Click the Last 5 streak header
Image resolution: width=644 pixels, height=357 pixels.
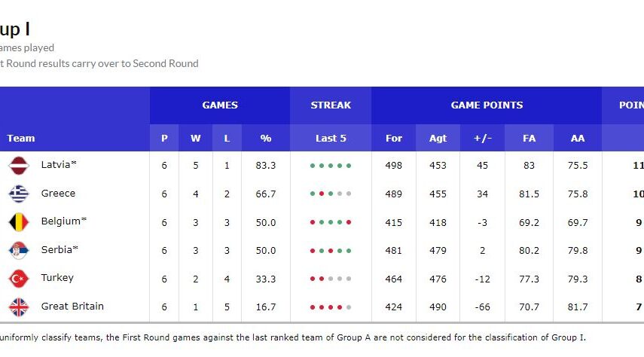click(x=331, y=139)
